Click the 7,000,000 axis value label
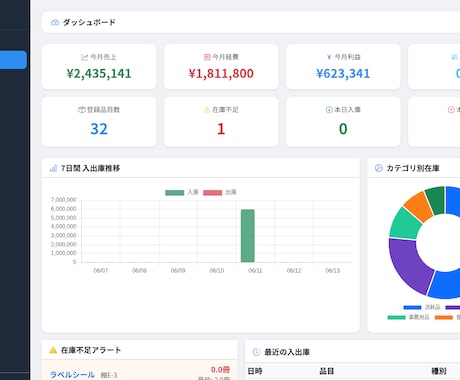 (x=64, y=200)
